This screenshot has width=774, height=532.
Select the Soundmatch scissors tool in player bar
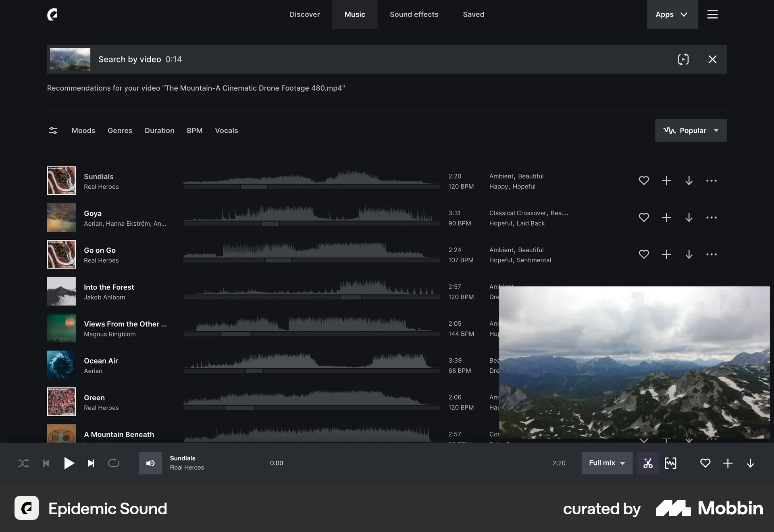point(648,463)
